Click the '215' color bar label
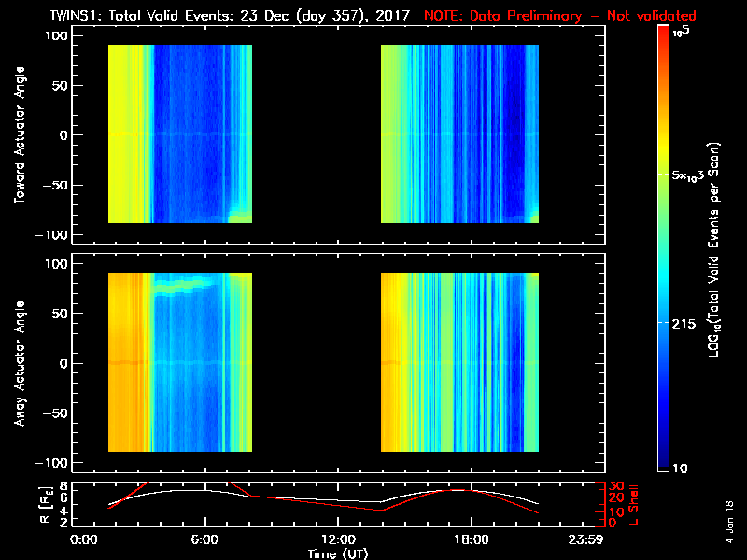747x560 pixels. [684, 324]
